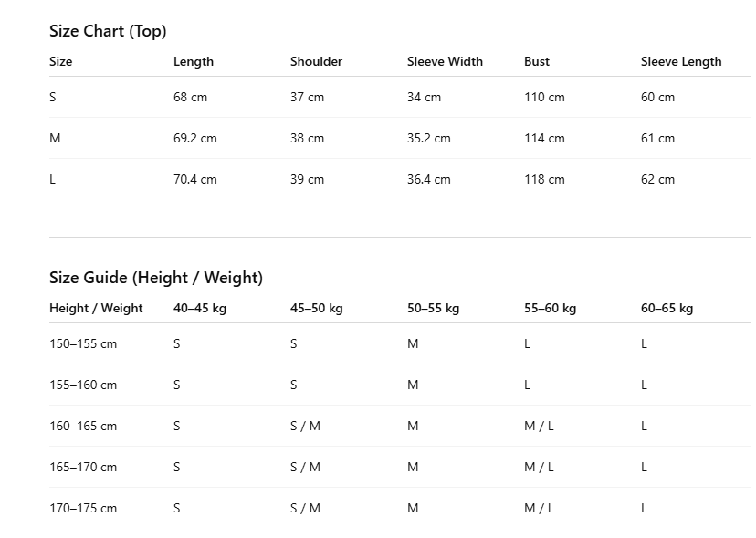Image resolution: width=756 pixels, height=538 pixels.
Task: Select the Length column header
Action: [x=194, y=62]
